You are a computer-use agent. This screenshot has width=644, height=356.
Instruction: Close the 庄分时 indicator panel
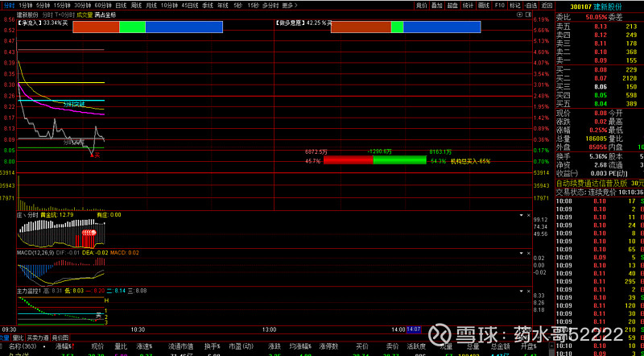click(528, 215)
